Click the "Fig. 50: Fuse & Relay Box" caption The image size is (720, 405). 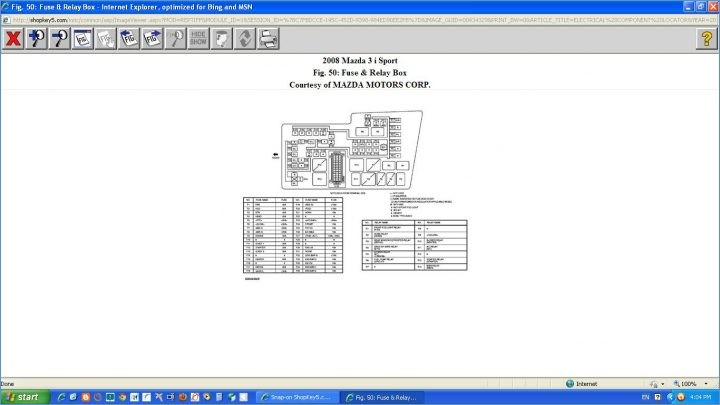[360, 73]
